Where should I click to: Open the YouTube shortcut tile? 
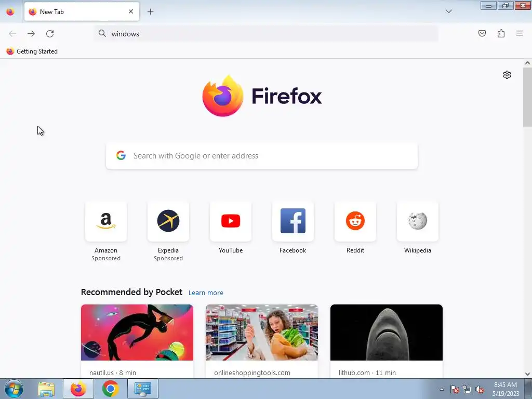[231, 221]
